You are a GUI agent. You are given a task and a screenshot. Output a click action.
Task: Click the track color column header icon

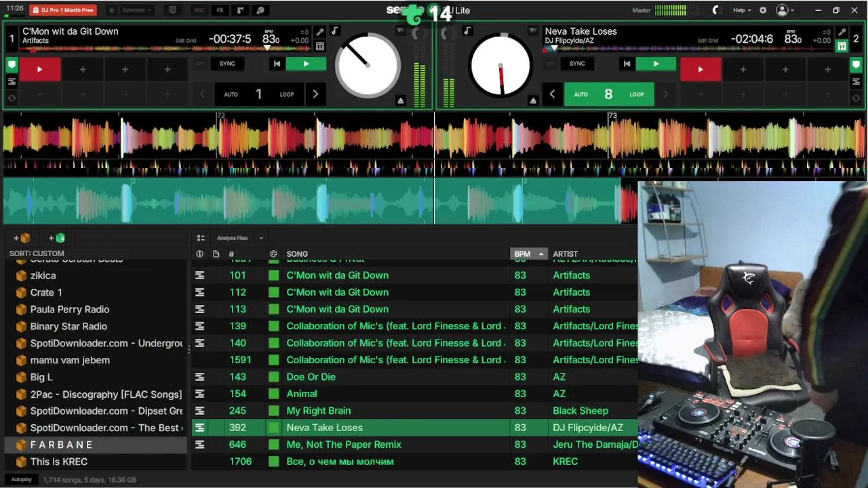273,254
